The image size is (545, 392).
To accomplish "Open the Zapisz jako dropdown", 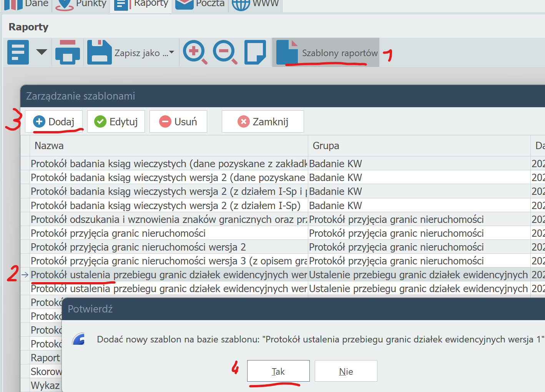I will coord(144,53).
